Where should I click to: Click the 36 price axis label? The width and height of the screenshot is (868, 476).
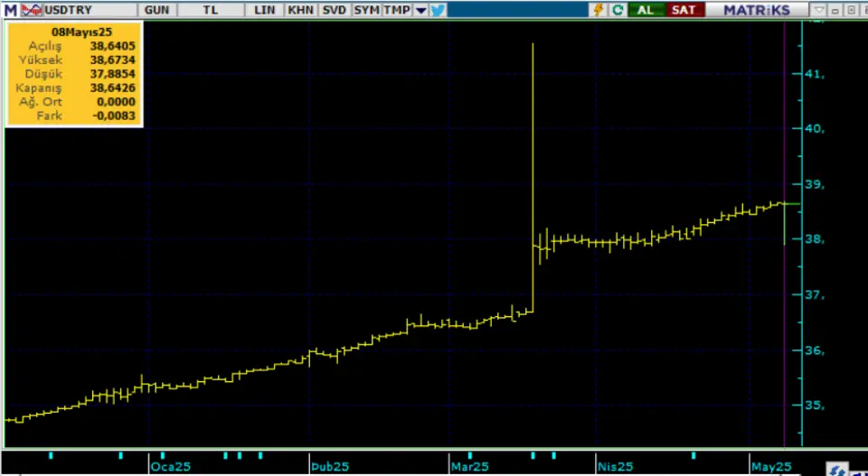pyautogui.click(x=816, y=350)
